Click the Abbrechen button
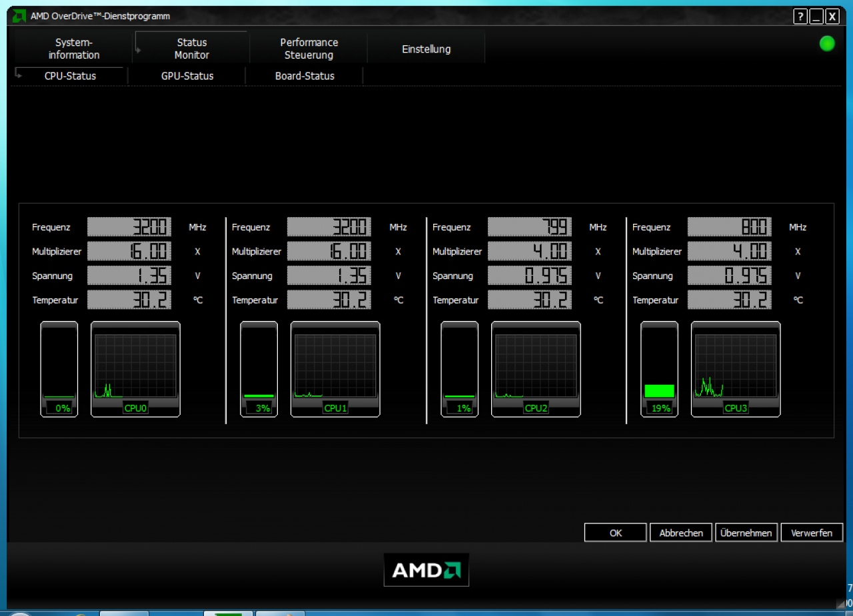 (681, 533)
